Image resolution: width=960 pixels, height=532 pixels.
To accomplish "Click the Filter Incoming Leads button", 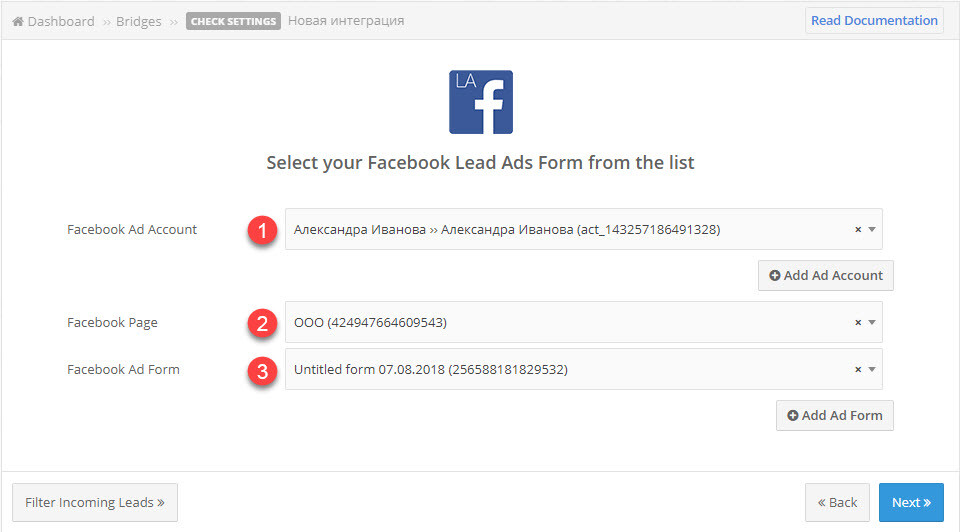I will pos(95,503).
